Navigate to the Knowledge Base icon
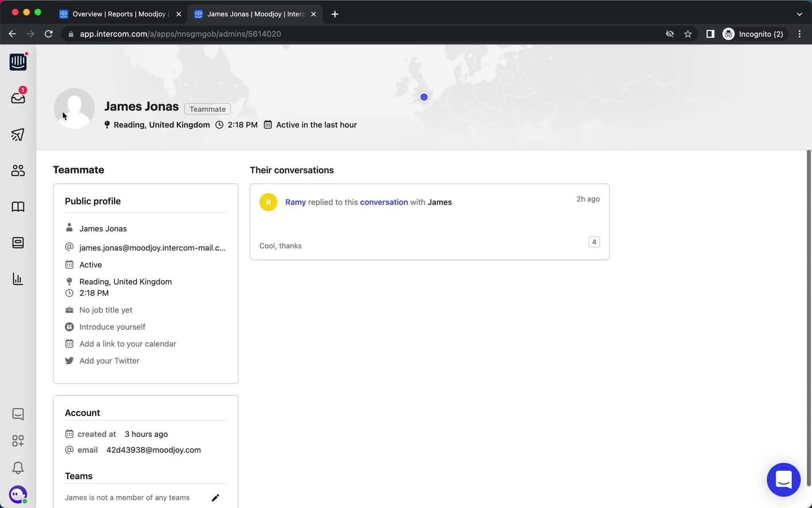Image resolution: width=812 pixels, height=508 pixels. pyautogui.click(x=17, y=207)
